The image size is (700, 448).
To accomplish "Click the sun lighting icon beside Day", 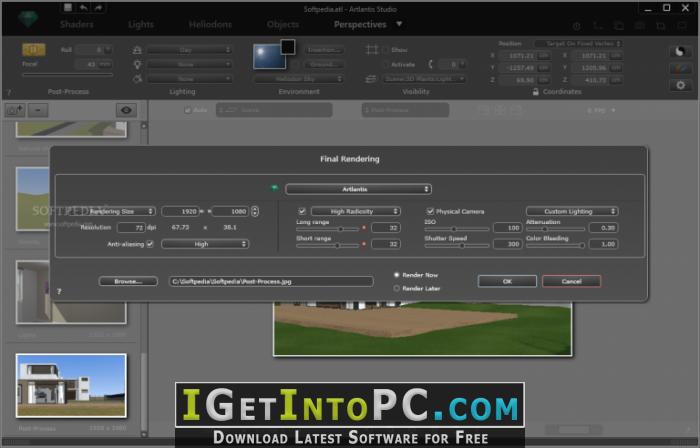I will [137, 50].
